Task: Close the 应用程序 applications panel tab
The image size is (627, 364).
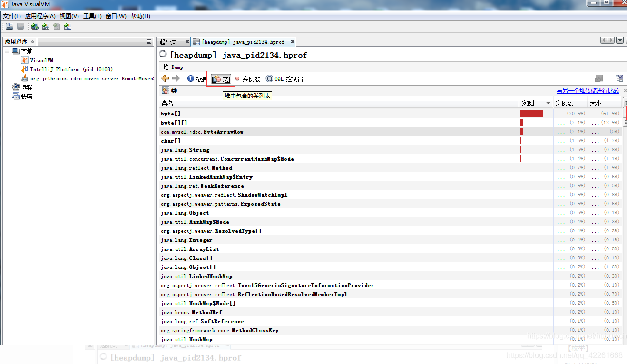Action: (32, 42)
